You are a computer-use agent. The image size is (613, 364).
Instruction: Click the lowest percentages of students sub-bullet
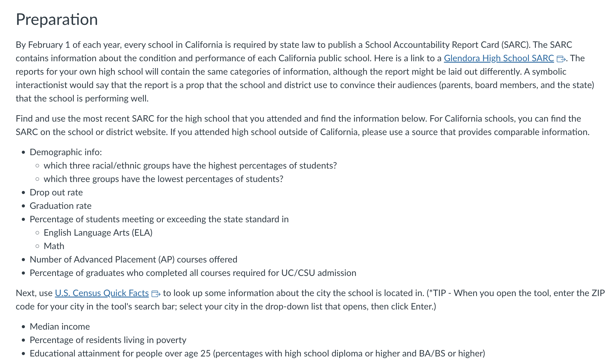coord(163,179)
